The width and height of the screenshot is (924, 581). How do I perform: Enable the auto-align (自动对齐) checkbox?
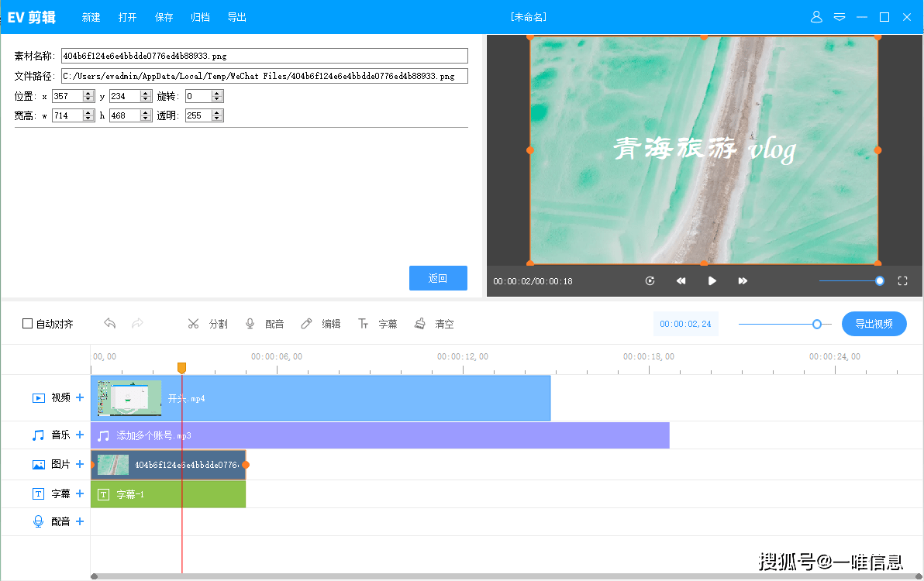coord(28,324)
